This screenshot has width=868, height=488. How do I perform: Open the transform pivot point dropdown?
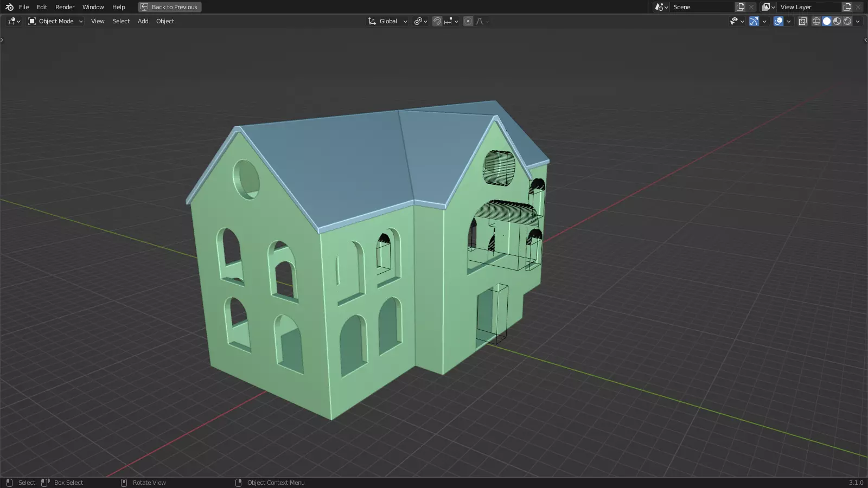(x=420, y=21)
